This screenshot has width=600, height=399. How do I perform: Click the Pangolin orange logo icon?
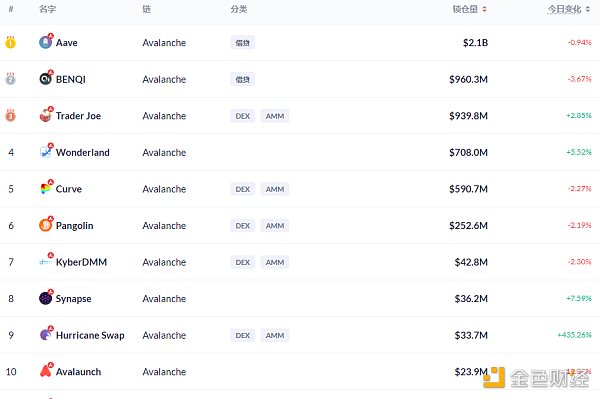click(46, 225)
